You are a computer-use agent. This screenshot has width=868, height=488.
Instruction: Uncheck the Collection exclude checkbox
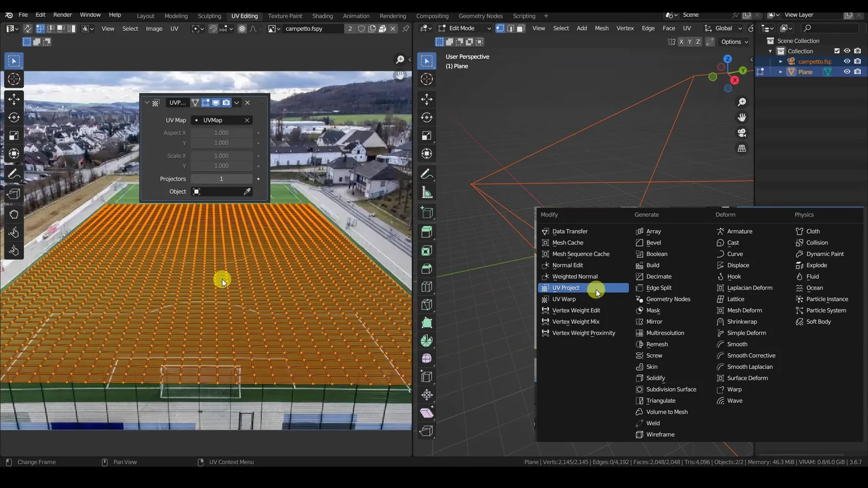[x=837, y=51]
